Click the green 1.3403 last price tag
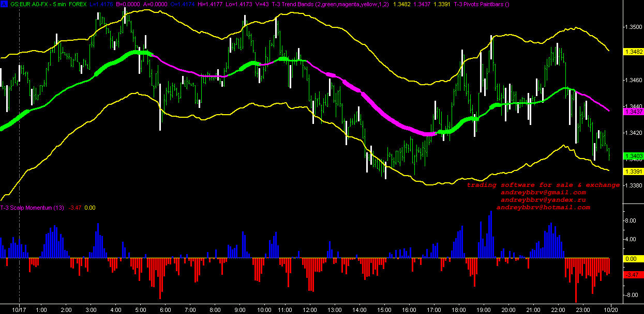The width and height of the screenshot is (644, 314). click(x=633, y=156)
